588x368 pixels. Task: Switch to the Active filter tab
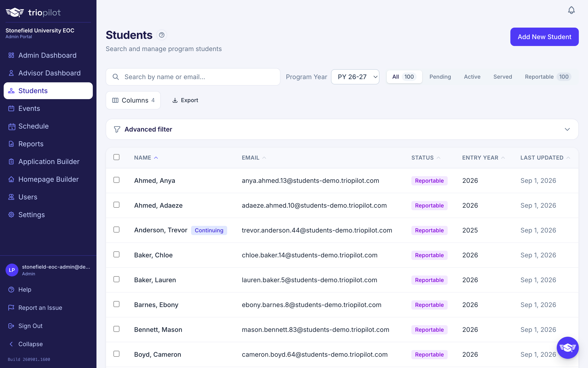[x=472, y=77]
